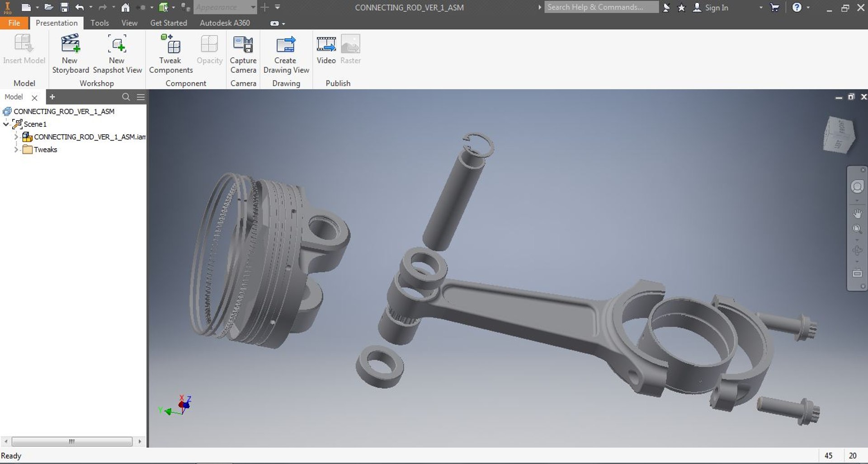Click the Zoom tool in navigation bar
Image resolution: width=868 pixels, height=464 pixels.
[x=857, y=230]
